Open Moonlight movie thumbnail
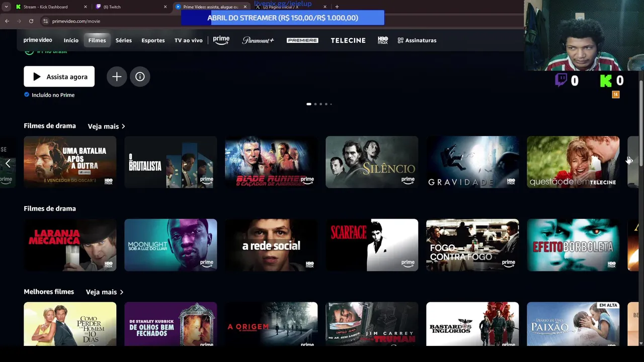 171,245
